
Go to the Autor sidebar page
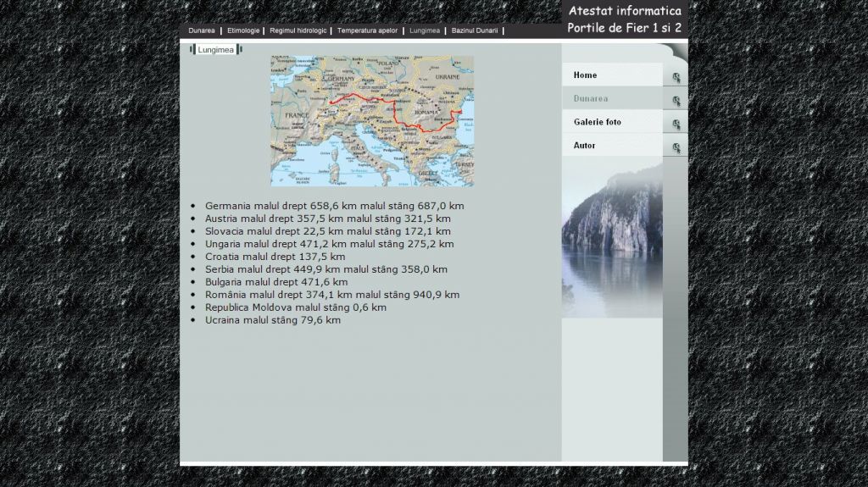click(x=585, y=146)
